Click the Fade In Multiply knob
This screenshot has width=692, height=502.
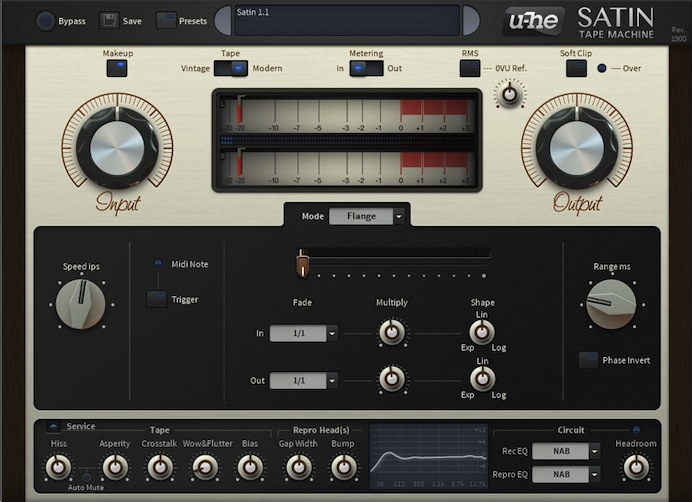tap(392, 332)
